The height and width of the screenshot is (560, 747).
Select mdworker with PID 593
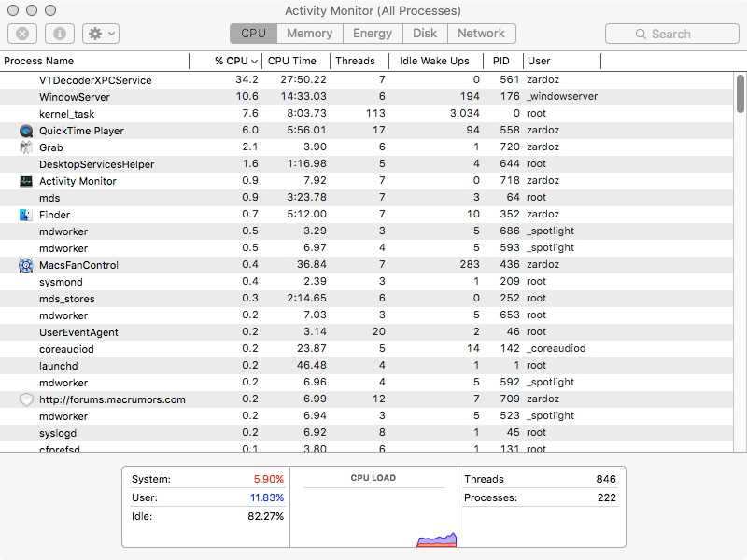[x=366, y=248]
